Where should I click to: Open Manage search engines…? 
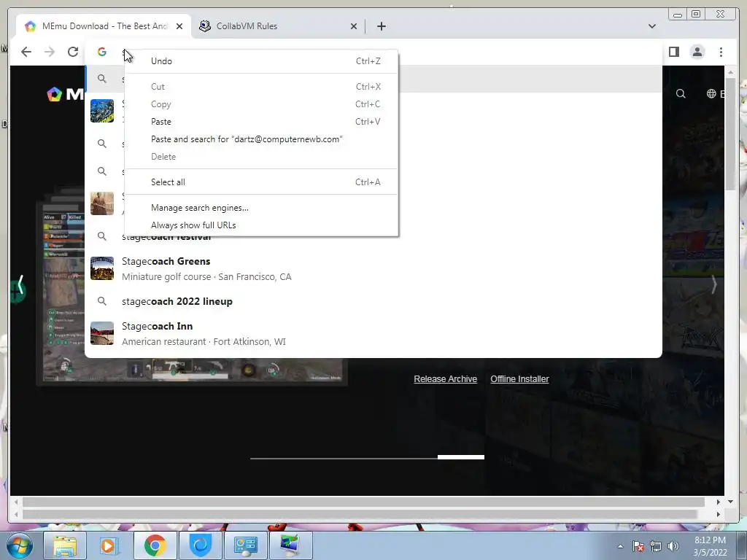(262, 208)
